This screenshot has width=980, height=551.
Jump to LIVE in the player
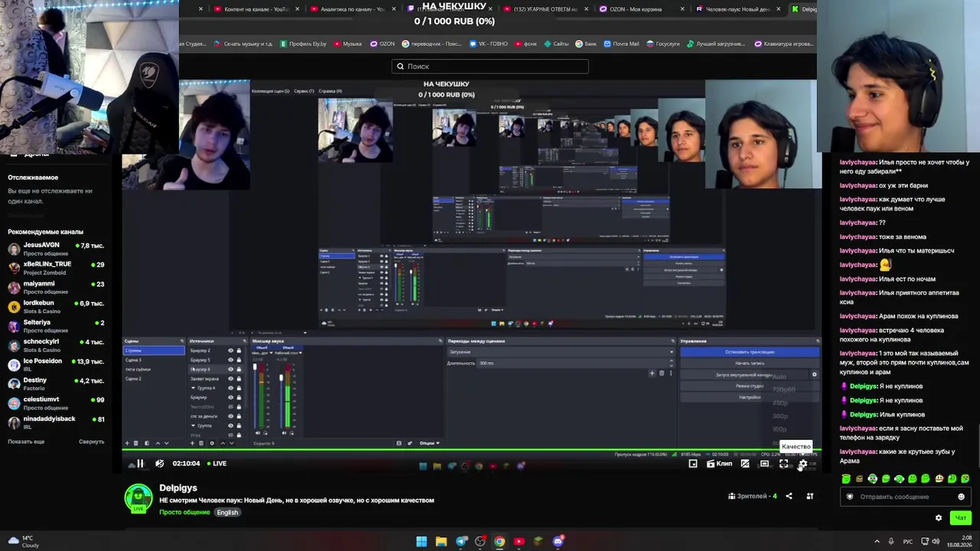click(x=217, y=463)
